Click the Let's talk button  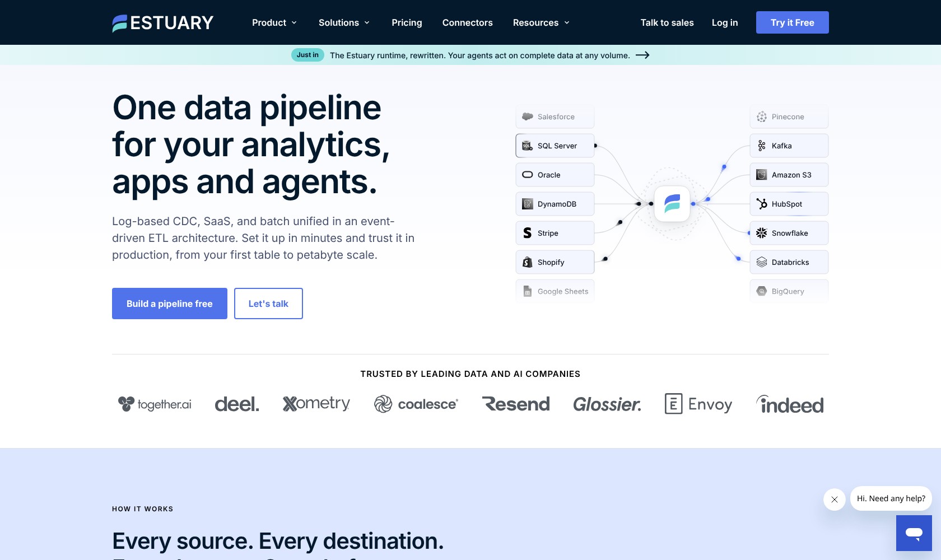pos(268,304)
